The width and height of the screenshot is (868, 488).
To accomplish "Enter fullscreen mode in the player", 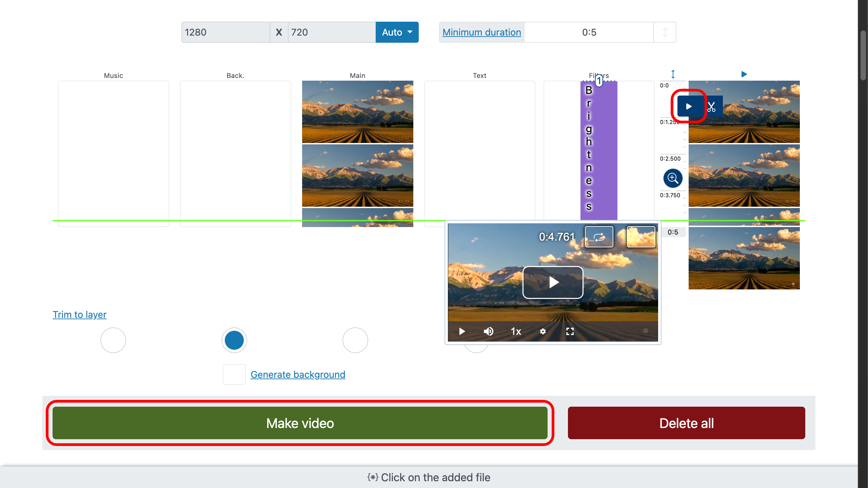I will tap(570, 331).
